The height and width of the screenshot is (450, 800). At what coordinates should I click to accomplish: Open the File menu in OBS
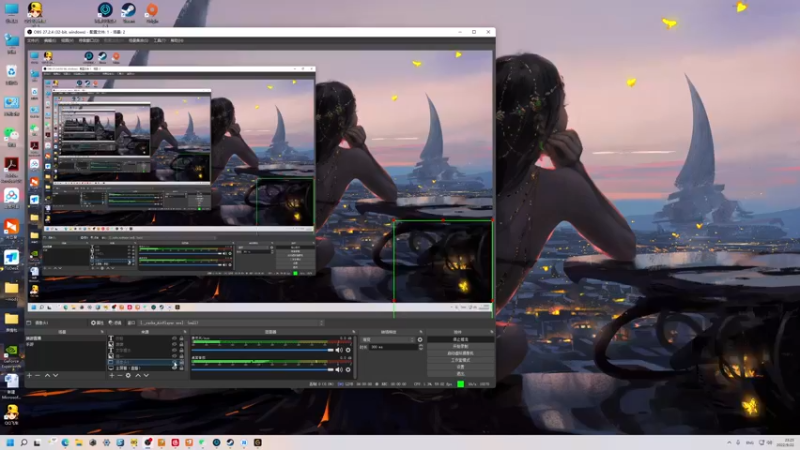(x=34, y=40)
